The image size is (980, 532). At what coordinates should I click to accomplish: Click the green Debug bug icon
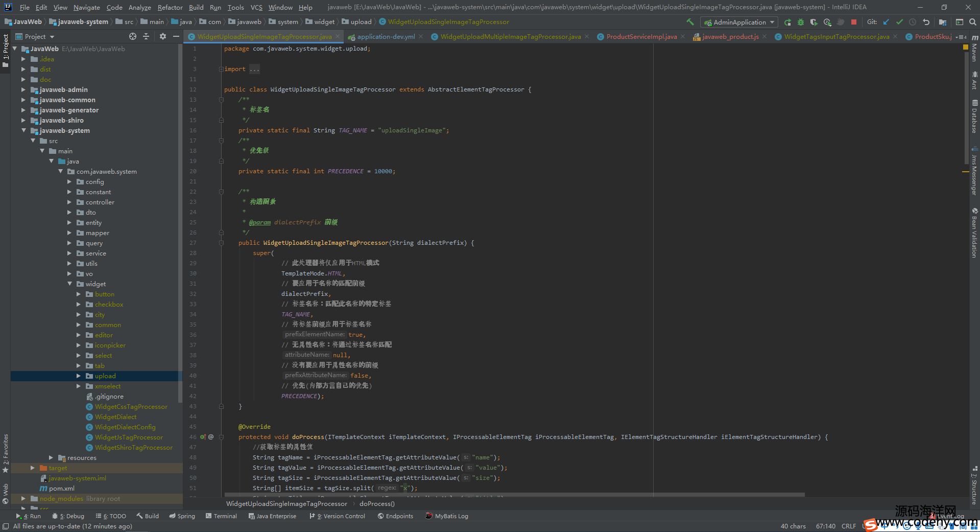click(801, 22)
